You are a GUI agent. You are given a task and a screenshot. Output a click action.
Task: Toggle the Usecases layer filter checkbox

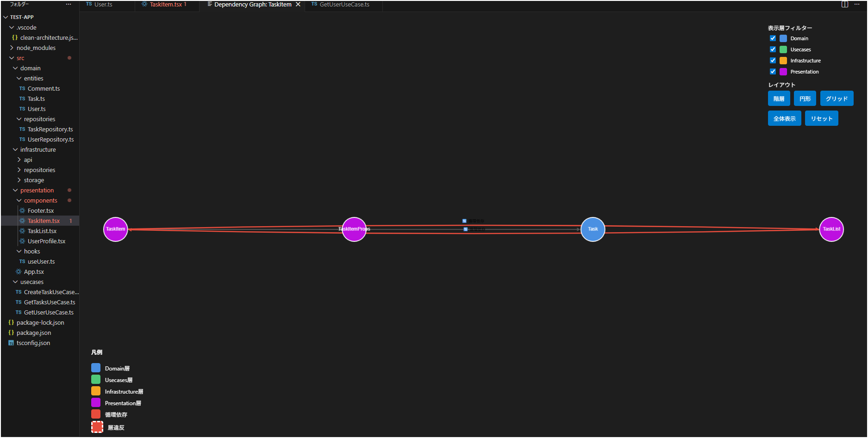(x=773, y=49)
